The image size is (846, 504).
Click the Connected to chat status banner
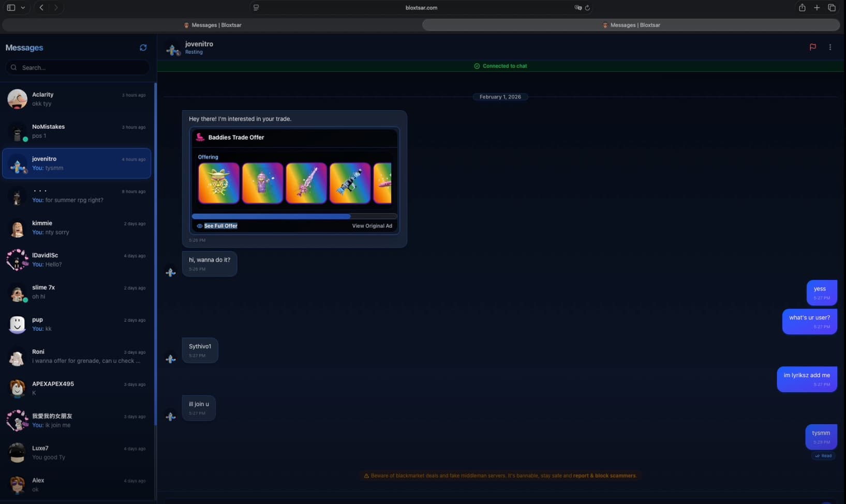pyautogui.click(x=501, y=66)
